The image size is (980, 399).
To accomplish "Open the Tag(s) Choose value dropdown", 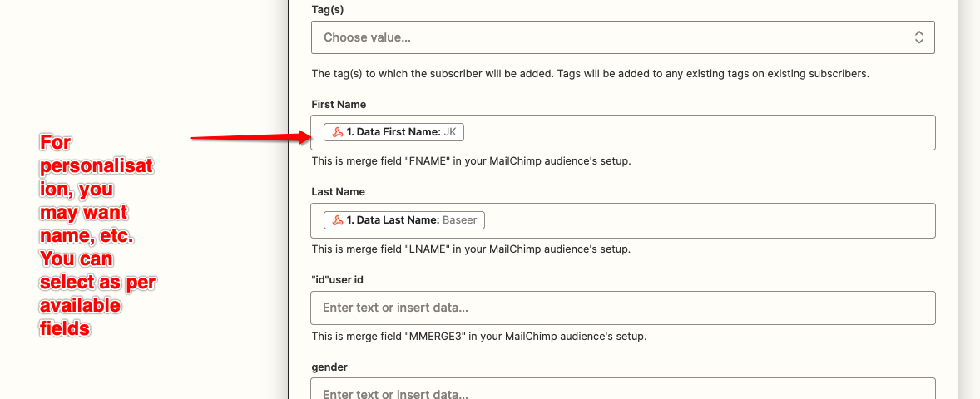I will (x=611, y=37).
